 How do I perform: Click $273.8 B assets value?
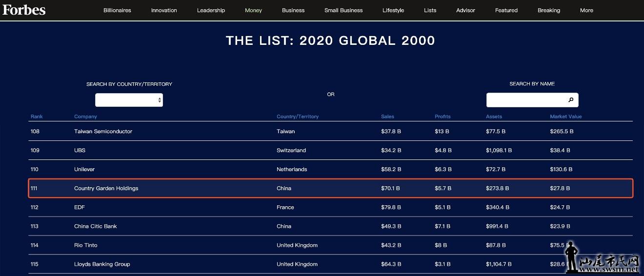pyautogui.click(x=498, y=188)
